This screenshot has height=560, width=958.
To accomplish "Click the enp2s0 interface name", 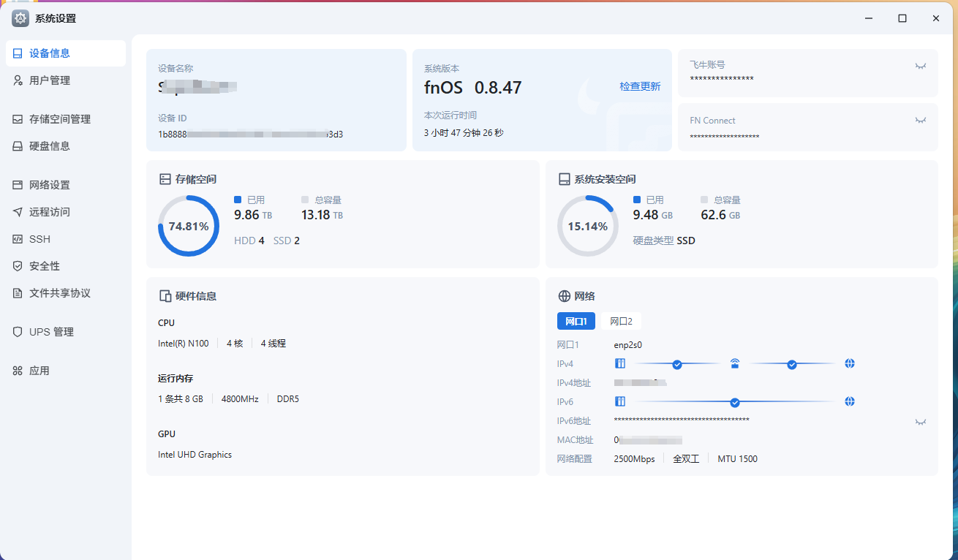I will coord(628,345).
